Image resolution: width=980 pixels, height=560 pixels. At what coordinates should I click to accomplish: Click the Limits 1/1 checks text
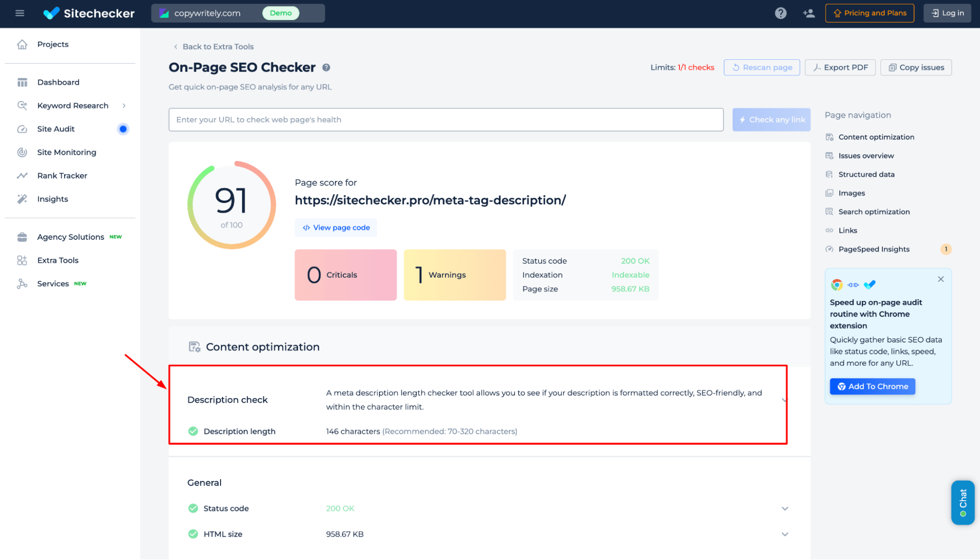tap(682, 68)
